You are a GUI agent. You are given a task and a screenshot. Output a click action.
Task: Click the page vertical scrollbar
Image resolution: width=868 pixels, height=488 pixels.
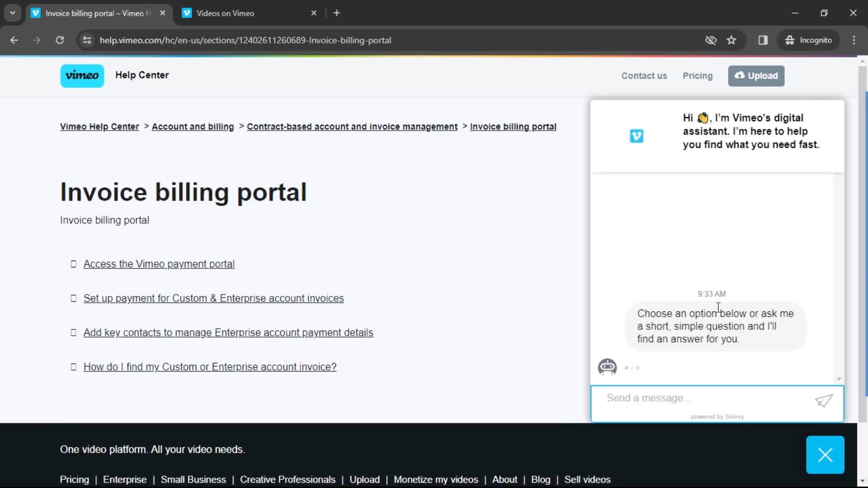tap(863, 244)
